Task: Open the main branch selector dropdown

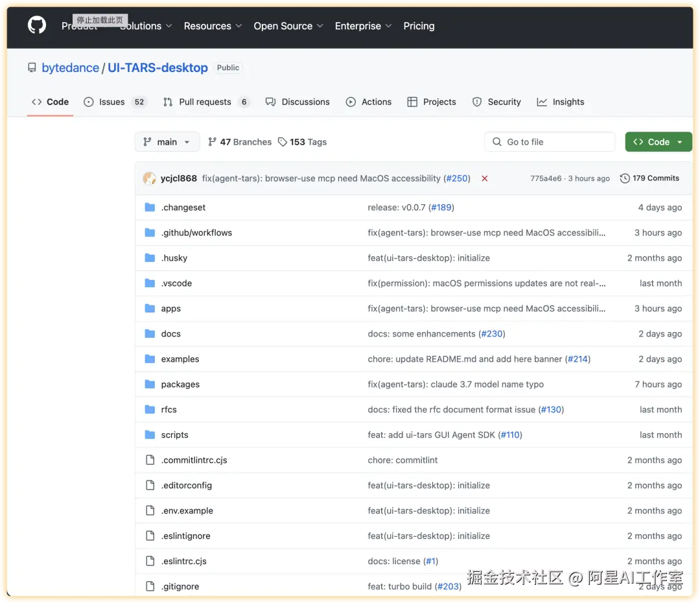Action: coord(167,141)
